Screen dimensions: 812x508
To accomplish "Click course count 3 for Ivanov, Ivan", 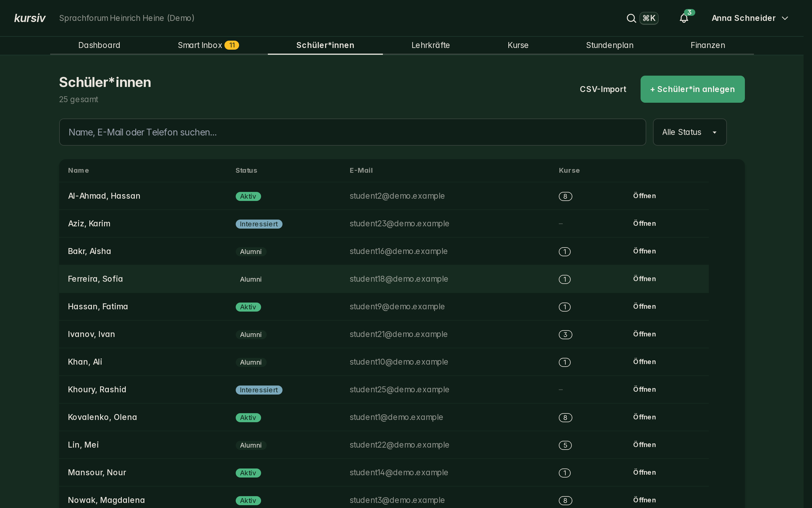I will coord(565,335).
